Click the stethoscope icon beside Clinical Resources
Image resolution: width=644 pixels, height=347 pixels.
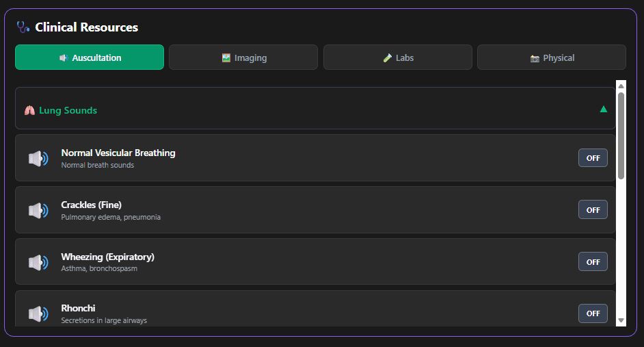(x=23, y=27)
